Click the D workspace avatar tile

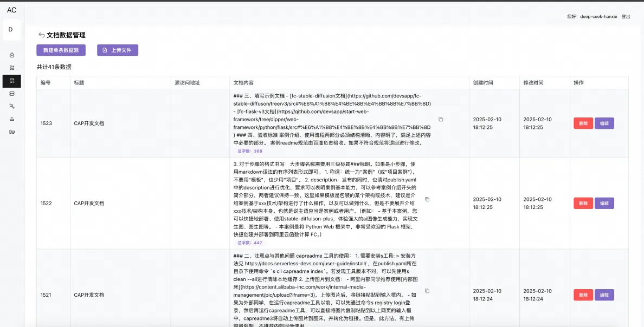point(11,30)
